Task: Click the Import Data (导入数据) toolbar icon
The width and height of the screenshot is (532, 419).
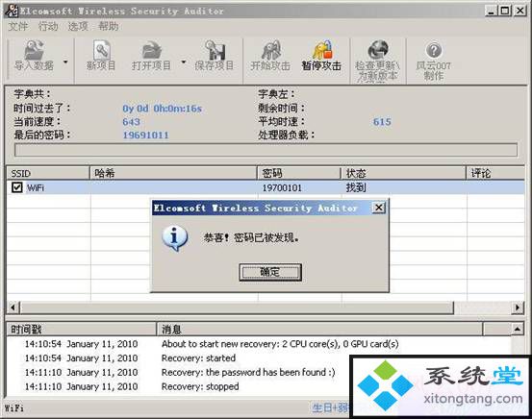Action: coord(34,56)
